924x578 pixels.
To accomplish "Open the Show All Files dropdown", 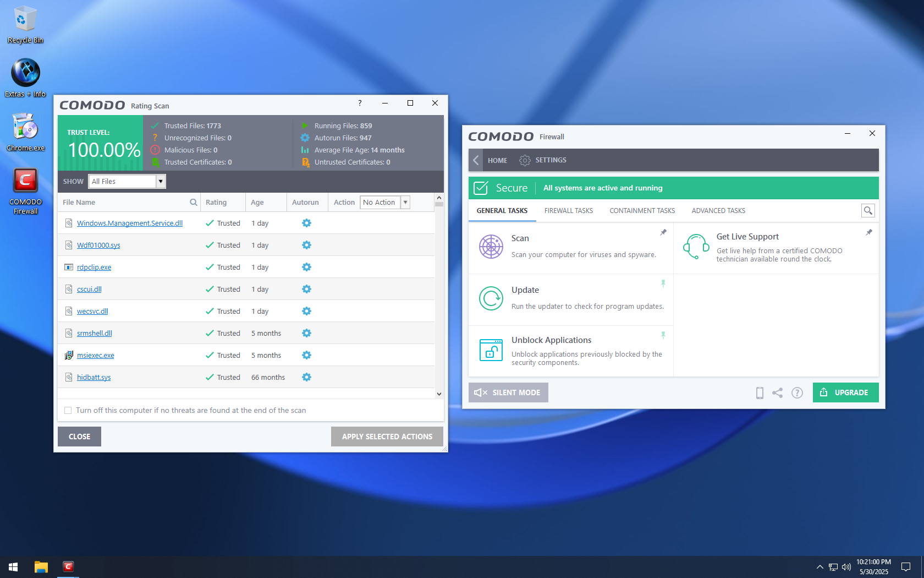I will 161,182.
